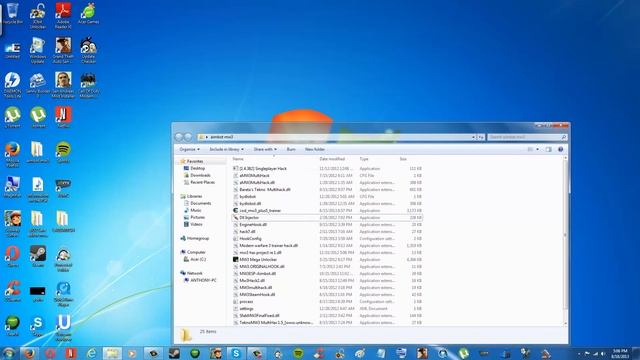The height and width of the screenshot is (360, 640).
Task: Open the Steam desktop shortcut
Action: point(38,256)
